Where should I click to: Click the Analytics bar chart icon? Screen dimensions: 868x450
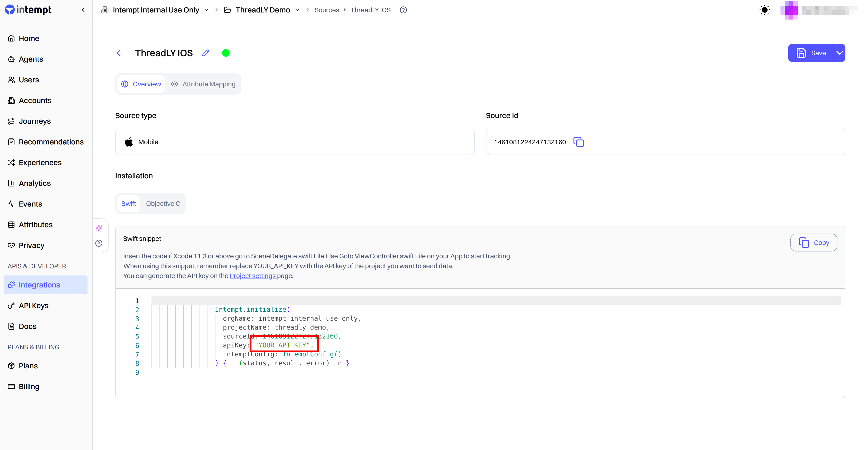(12, 183)
